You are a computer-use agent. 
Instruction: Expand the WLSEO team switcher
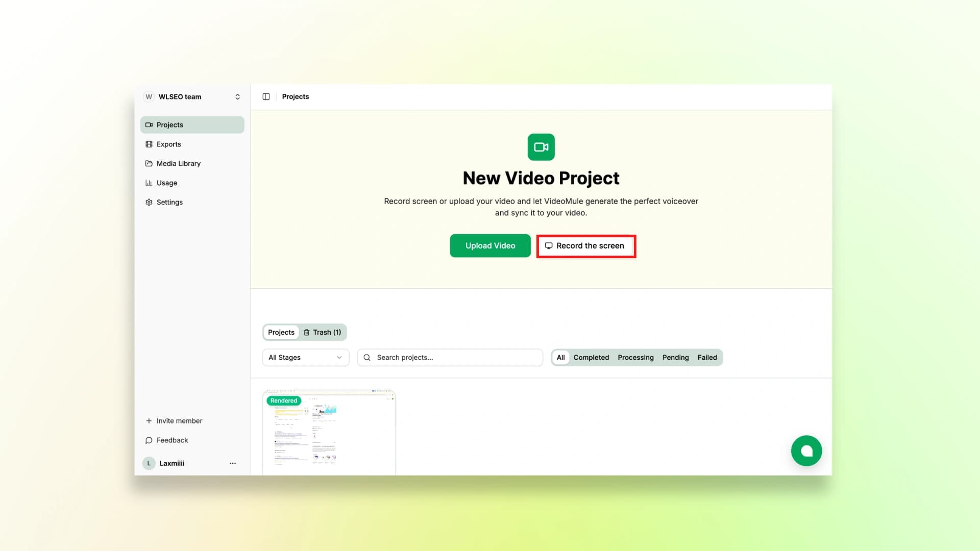click(237, 96)
